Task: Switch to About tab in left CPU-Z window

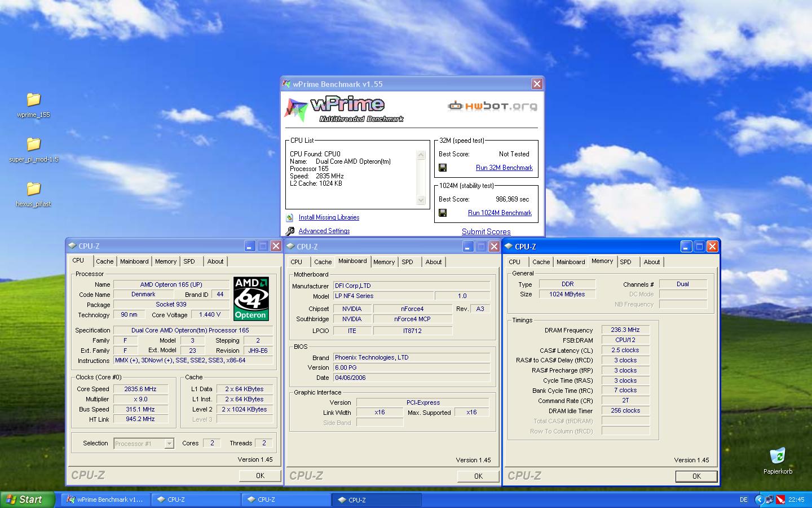Action: click(x=215, y=261)
